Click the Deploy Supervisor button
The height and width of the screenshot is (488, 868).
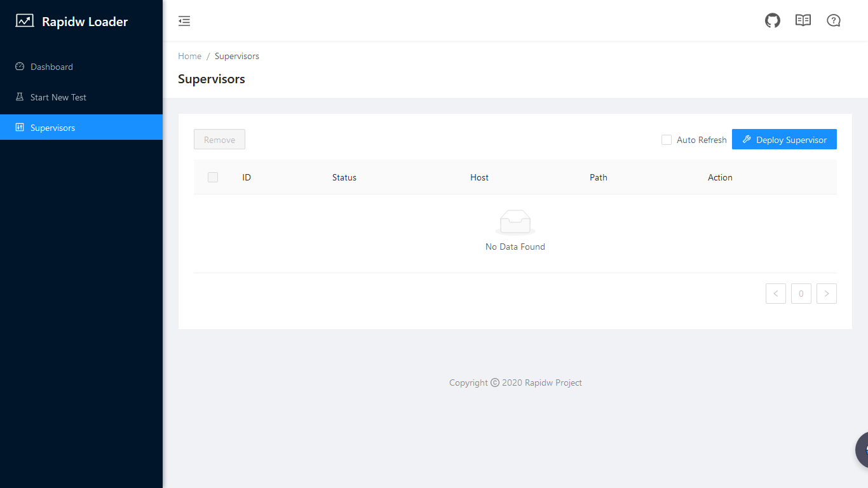click(x=784, y=140)
